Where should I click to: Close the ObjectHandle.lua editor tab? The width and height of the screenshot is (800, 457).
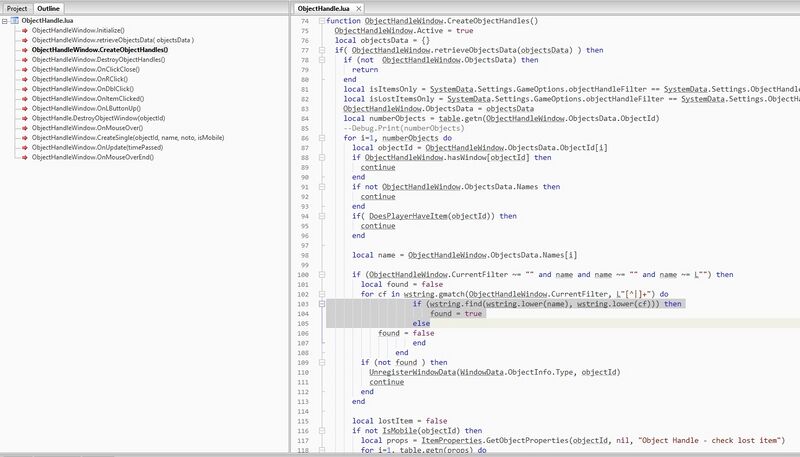(359, 8)
